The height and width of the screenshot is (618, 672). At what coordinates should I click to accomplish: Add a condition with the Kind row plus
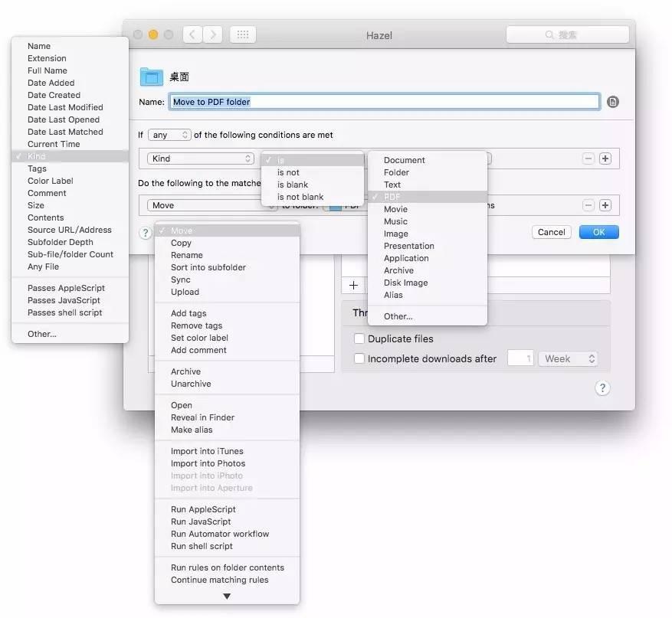[605, 159]
